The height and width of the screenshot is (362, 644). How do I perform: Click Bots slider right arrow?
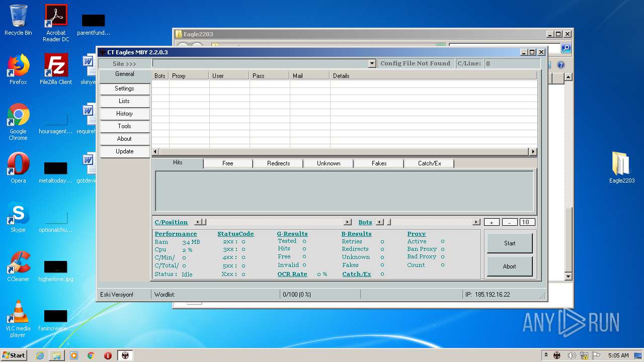pyautogui.click(x=476, y=222)
